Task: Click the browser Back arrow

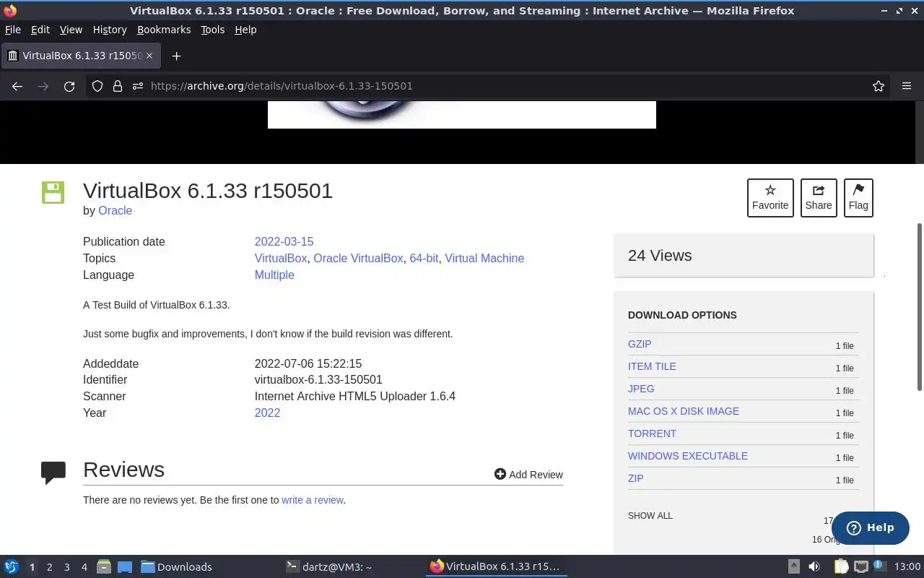Action: pyautogui.click(x=17, y=86)
